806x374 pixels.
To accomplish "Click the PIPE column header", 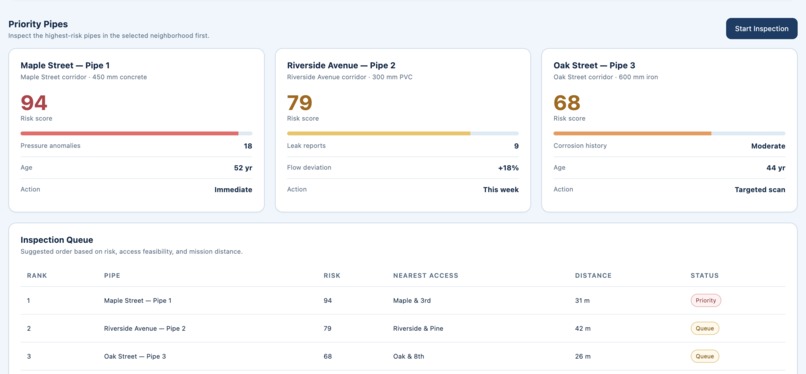I will click(x=112, y=275).
